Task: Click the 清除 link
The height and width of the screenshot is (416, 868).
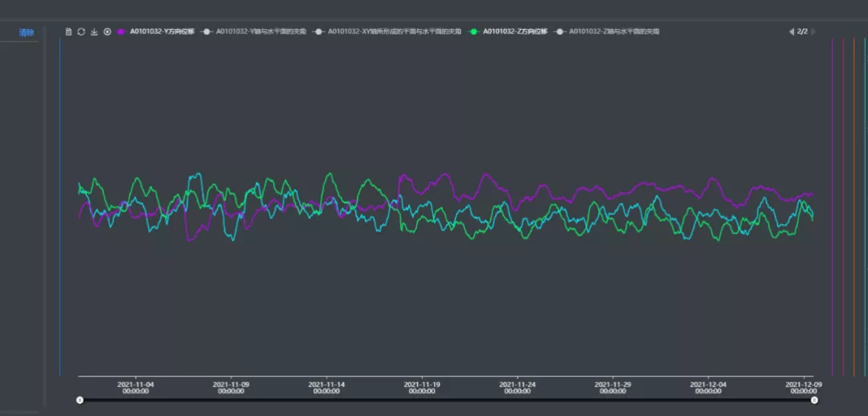Action: point(27,32)
